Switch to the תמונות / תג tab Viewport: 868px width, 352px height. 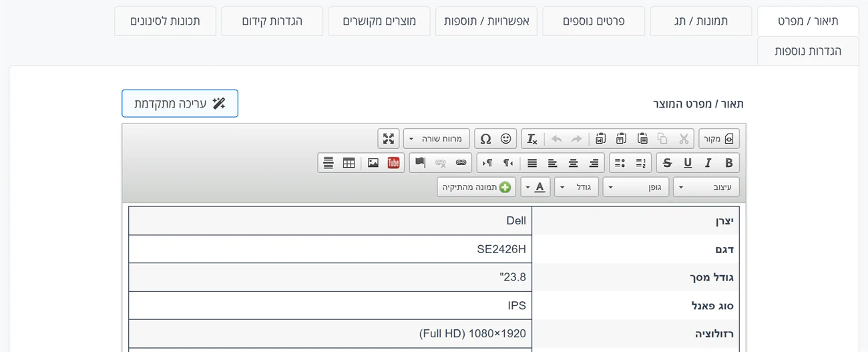click(x=701, y=21)
